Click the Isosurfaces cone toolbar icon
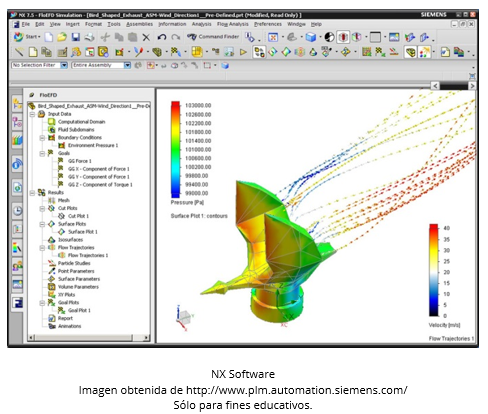 point(313,52)
